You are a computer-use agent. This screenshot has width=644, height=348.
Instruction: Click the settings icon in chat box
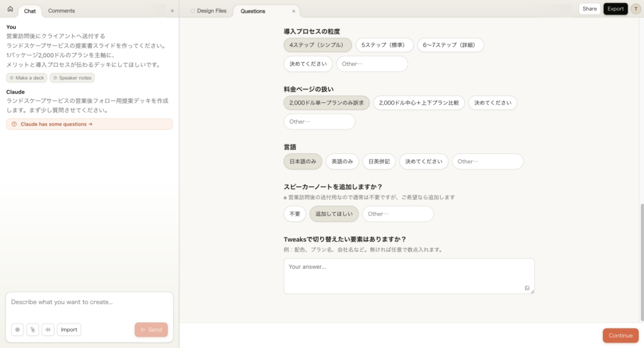point(18,330)
